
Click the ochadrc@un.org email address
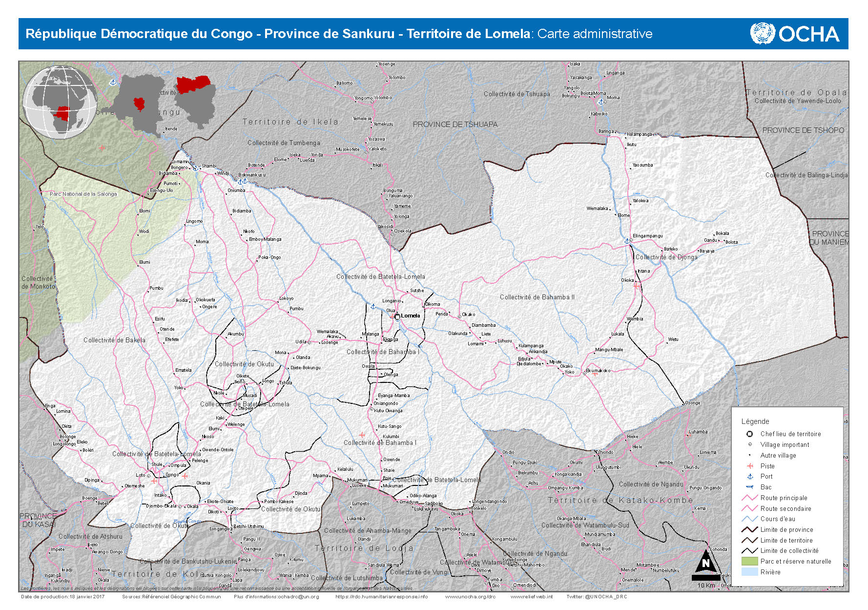(298, 596)
